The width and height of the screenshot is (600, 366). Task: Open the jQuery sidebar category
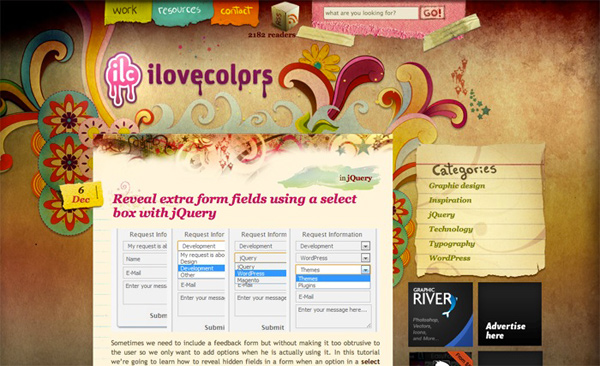click(442, 215)
